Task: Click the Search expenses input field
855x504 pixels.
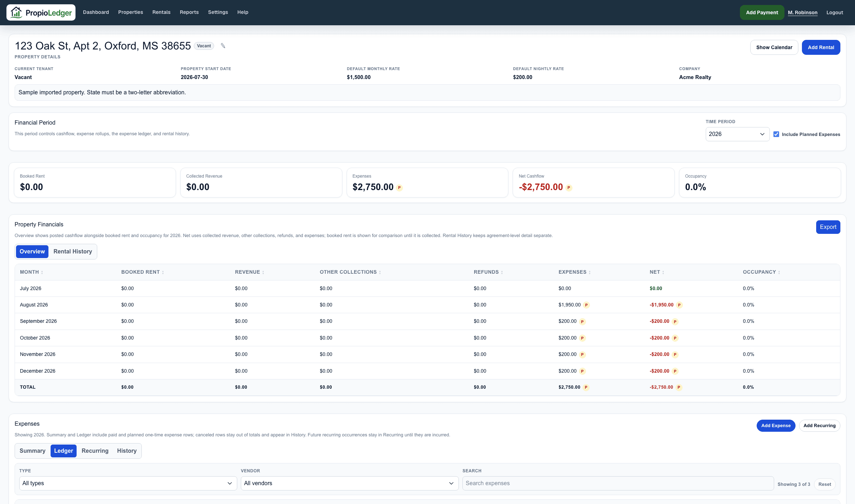Action: pyautogui.click(x=618, y=483)
